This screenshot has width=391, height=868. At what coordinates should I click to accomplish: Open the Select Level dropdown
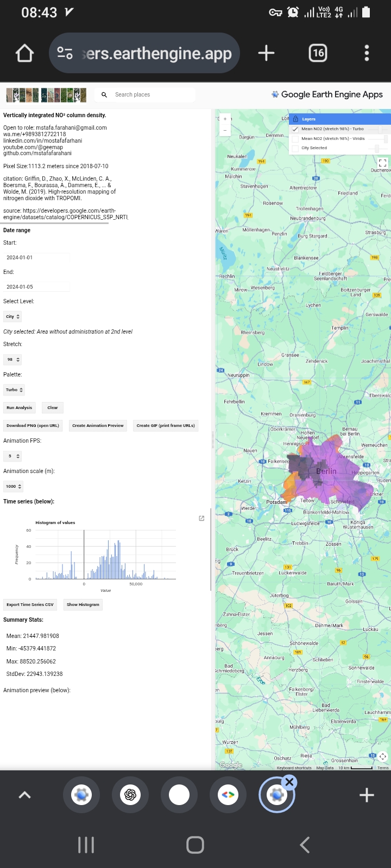click(x=12, y=317)
